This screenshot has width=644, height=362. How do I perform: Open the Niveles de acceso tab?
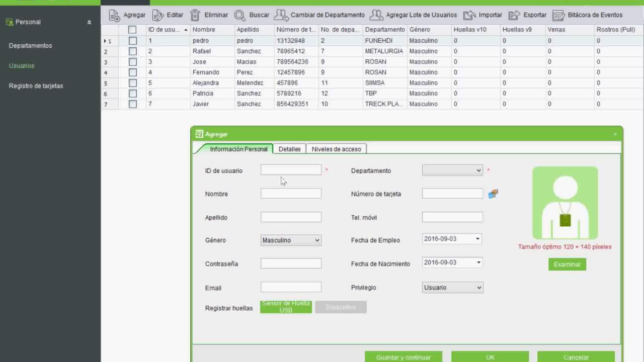pyautogui.click(x=336, y=149)
